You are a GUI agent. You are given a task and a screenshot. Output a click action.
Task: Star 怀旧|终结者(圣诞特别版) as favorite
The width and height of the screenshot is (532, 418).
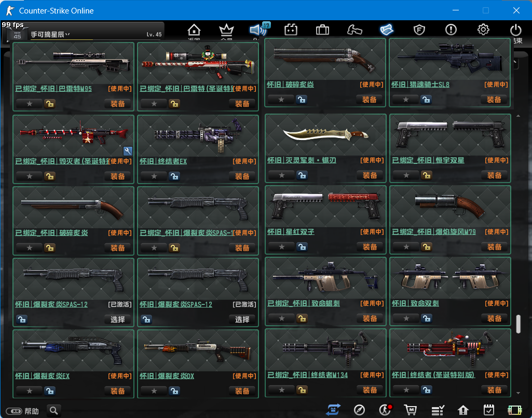click(406, 390)
